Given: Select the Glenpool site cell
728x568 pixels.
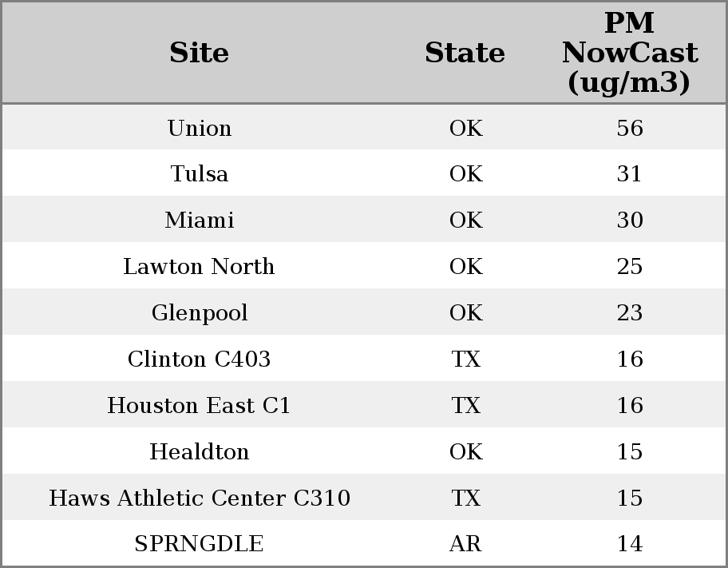Looking at the screenshot, I should tap(200, 312).
